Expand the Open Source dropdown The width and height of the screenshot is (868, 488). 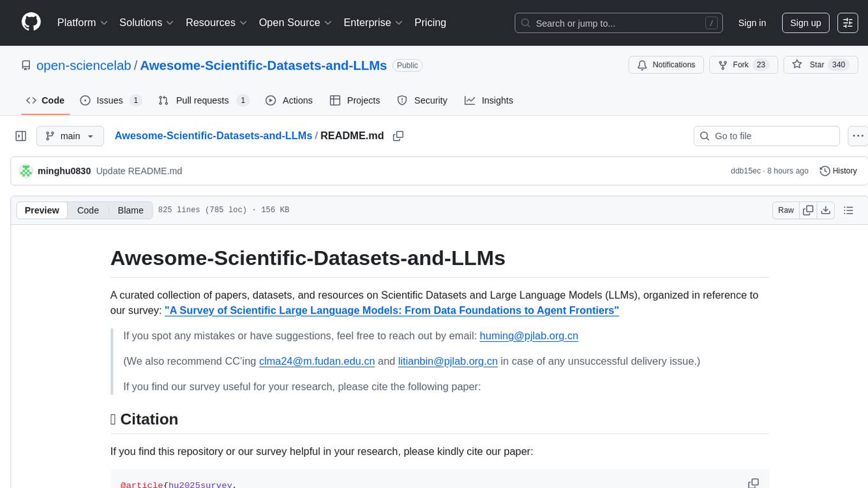pos(296,22)
